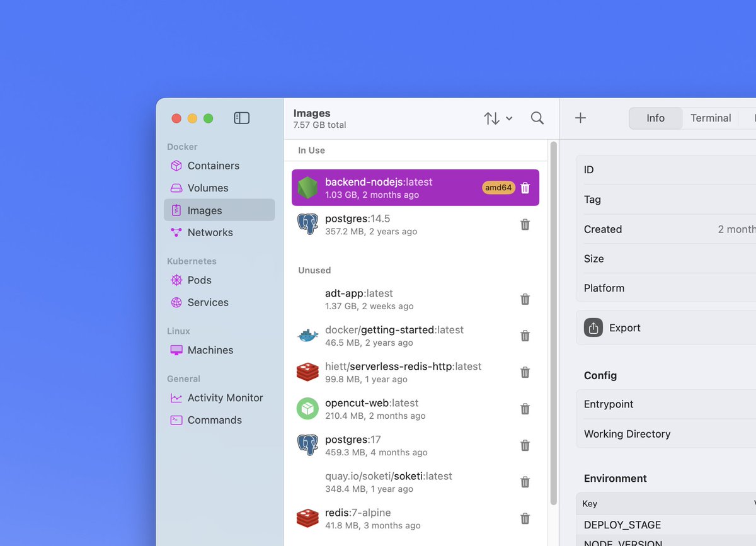
Task: Click the search magnifier icon
Action: (x=537, y=118)
